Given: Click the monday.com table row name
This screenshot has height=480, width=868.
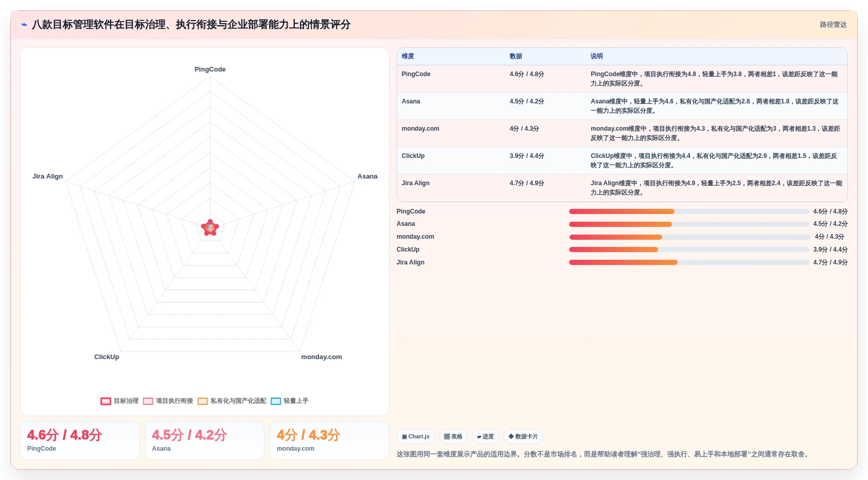Looking at the screenshot, I should [420, 129].
